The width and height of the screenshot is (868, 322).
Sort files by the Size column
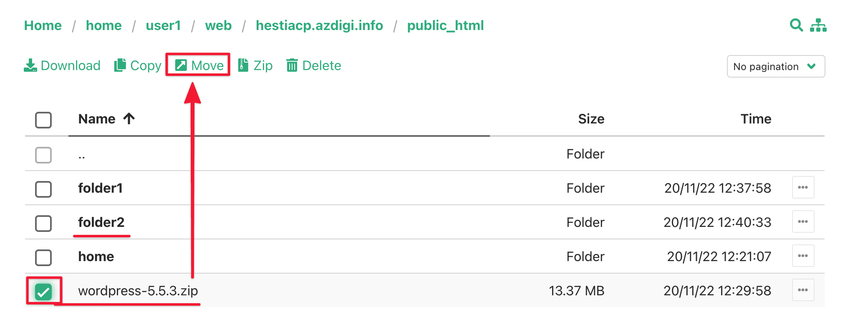pos(591,119)
